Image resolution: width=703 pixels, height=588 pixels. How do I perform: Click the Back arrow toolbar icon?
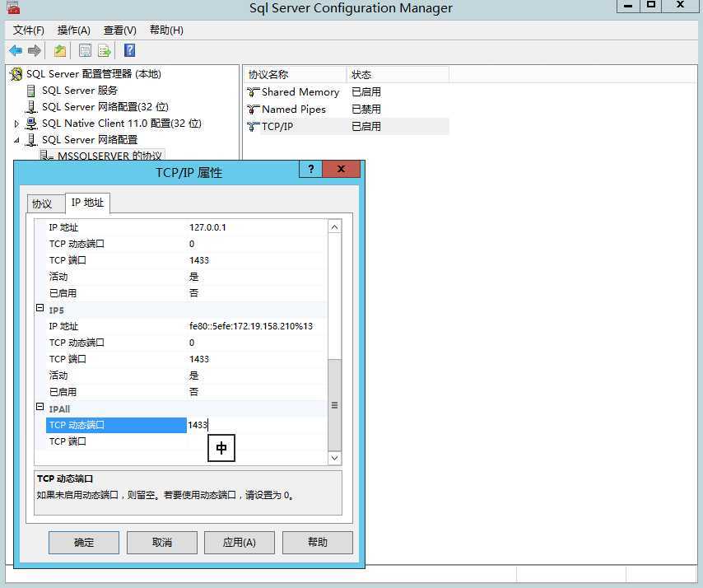coord(16,51)
